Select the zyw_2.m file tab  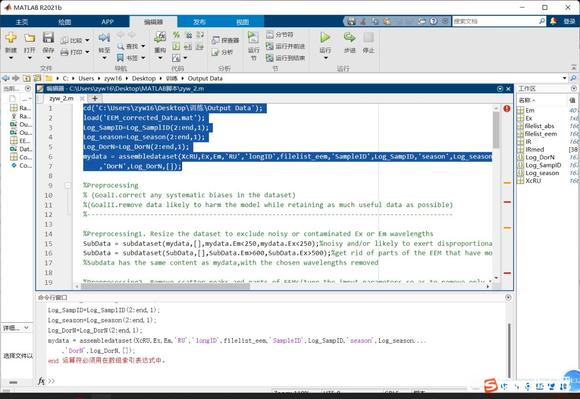point(61,98)
